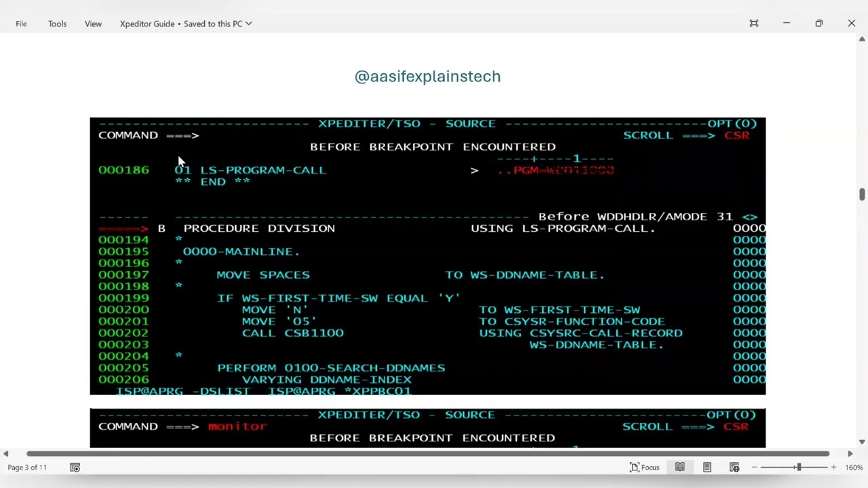Click '0000-MAINLINE.' text
868x488 pixels.
241,251
